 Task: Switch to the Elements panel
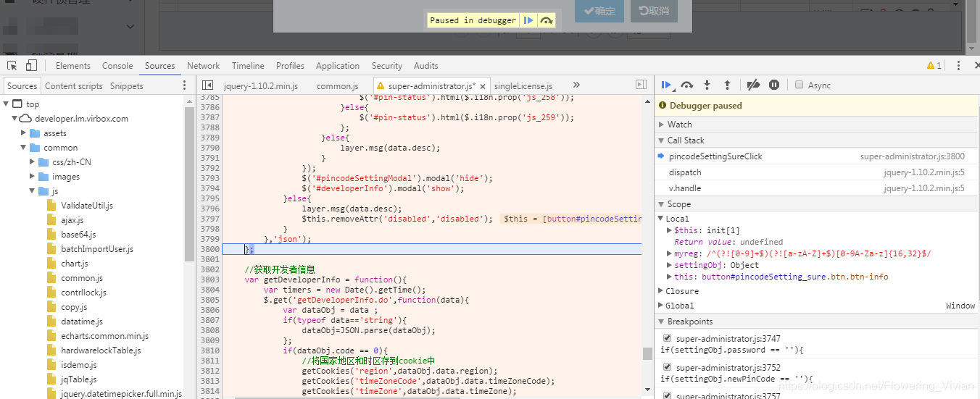click(x=73, y=66)
